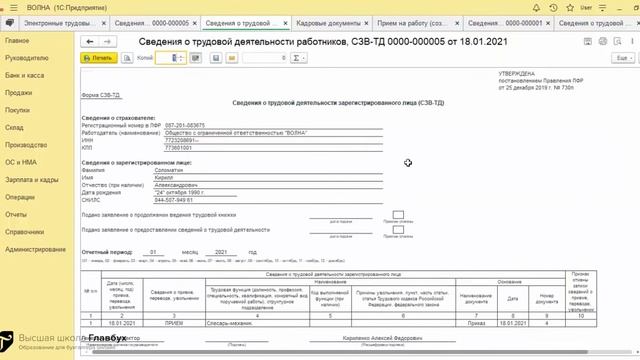Screen dimensions: 640x360
Task: Open favorites star icon
Action: coord(570,8)
